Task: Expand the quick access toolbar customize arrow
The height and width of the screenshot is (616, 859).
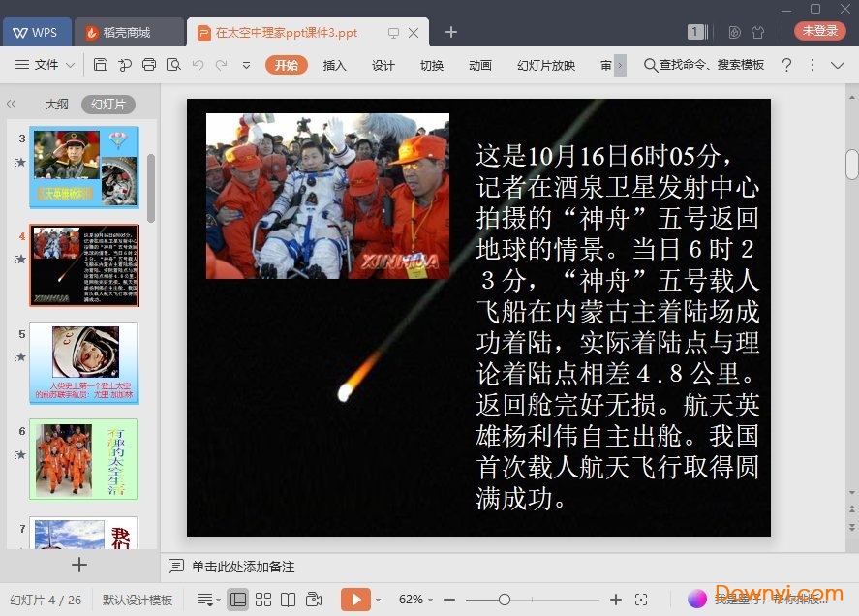Action: click(246, 65)
